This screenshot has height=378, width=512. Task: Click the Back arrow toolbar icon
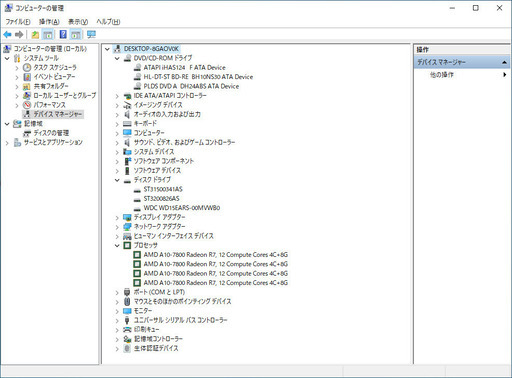pyautogui.click(x=7, y=34)
